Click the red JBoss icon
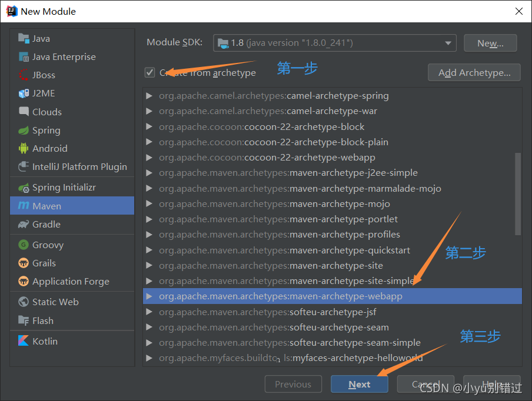 pos(24,75)
